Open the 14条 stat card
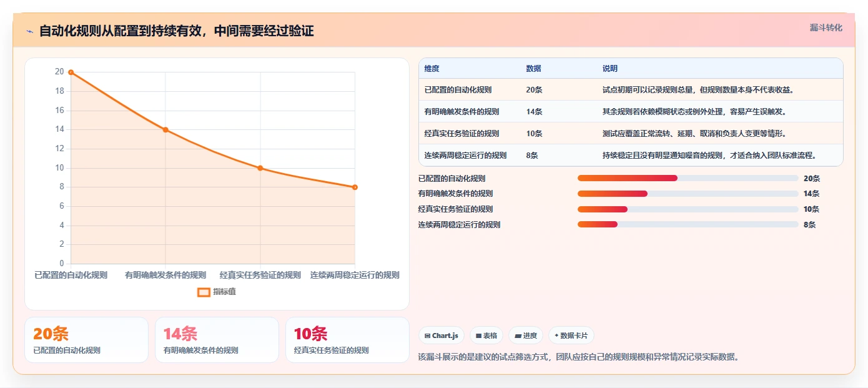The image size is (868, 388). 217,340
